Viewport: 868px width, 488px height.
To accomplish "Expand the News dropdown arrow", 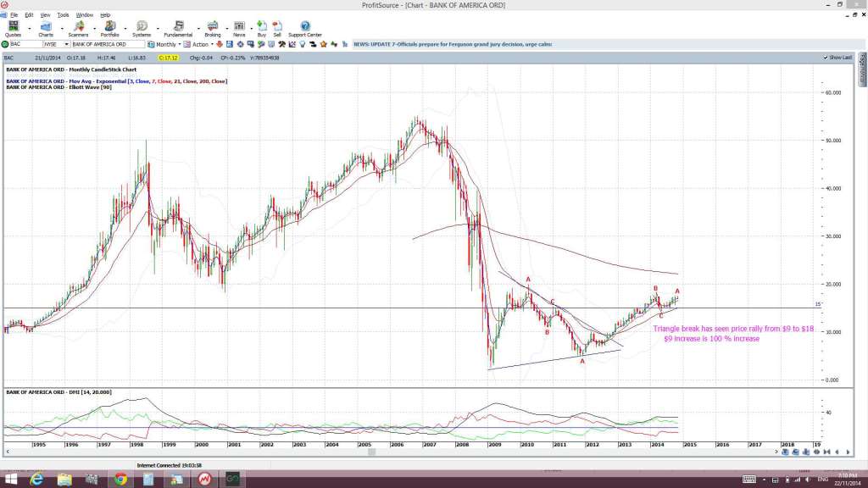I will pyautogui.click(x=251, y=28).
